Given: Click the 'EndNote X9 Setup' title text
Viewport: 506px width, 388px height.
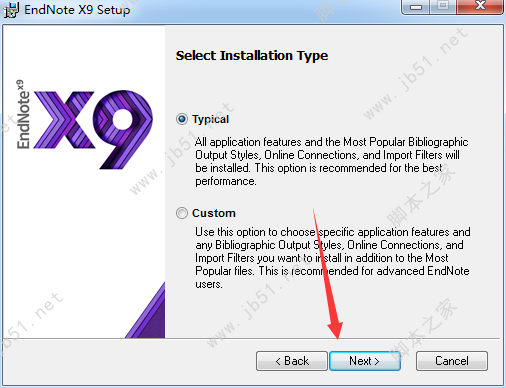Looking at the screenshot, I should point(77,10).
